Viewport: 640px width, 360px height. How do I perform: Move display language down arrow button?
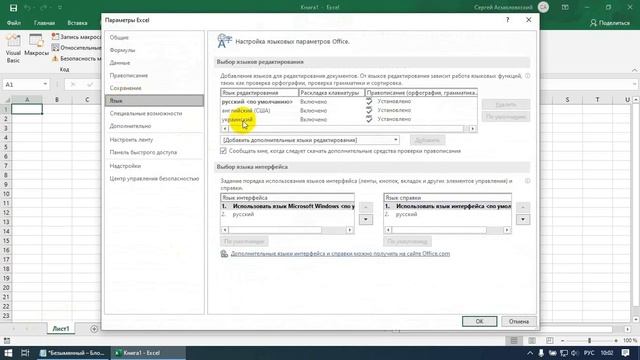click(x=366, y=220)
